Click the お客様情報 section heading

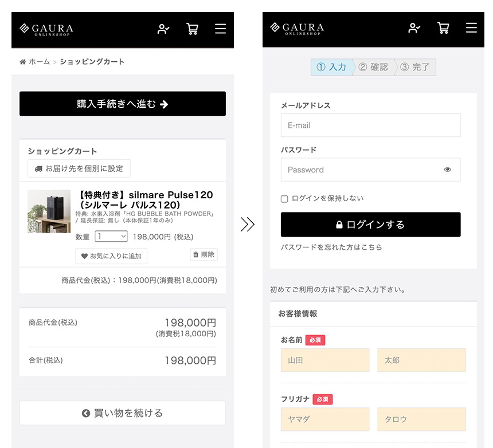click(298, 313)
